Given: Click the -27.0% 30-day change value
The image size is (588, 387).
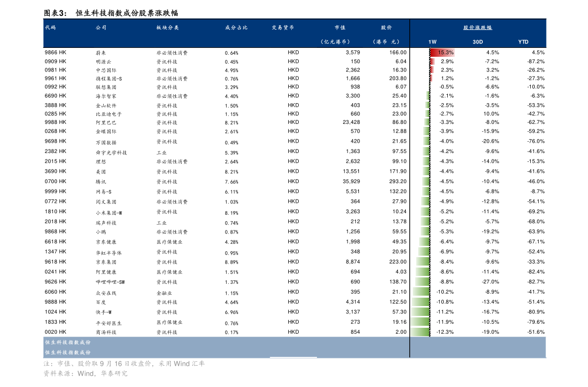Looking at the screenshot, I should [x=491, y=281].
